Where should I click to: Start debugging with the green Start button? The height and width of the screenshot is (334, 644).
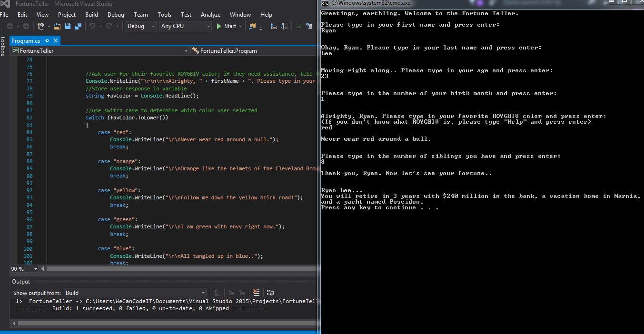click(x=226, y=26)
